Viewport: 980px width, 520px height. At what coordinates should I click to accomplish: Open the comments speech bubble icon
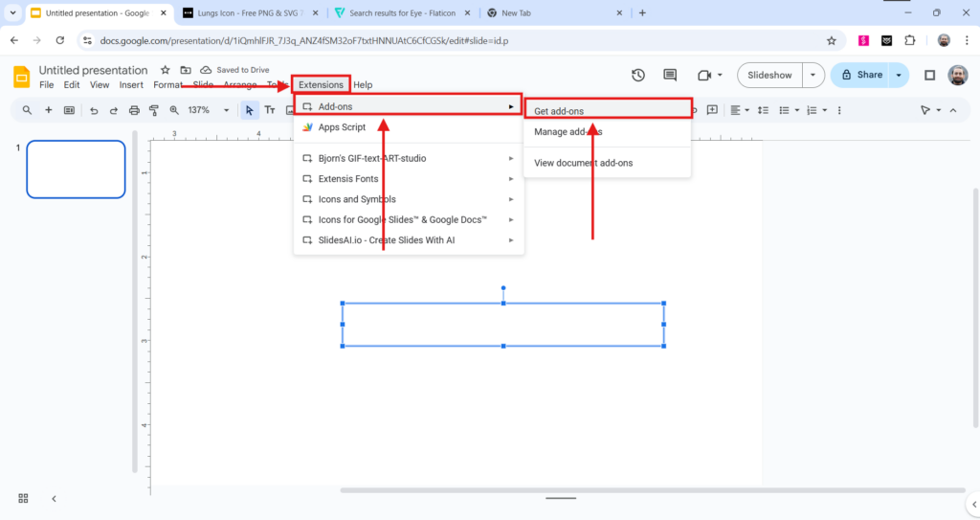click(670, 75)
